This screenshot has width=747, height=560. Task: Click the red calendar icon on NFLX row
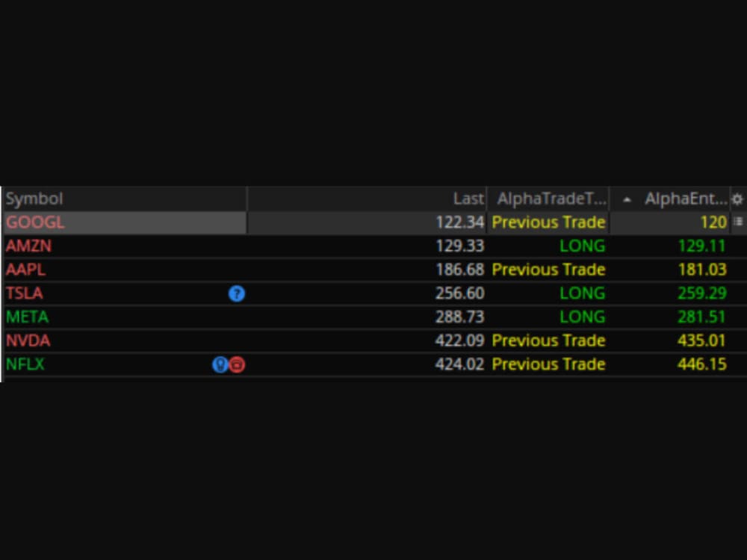(238, 365)
